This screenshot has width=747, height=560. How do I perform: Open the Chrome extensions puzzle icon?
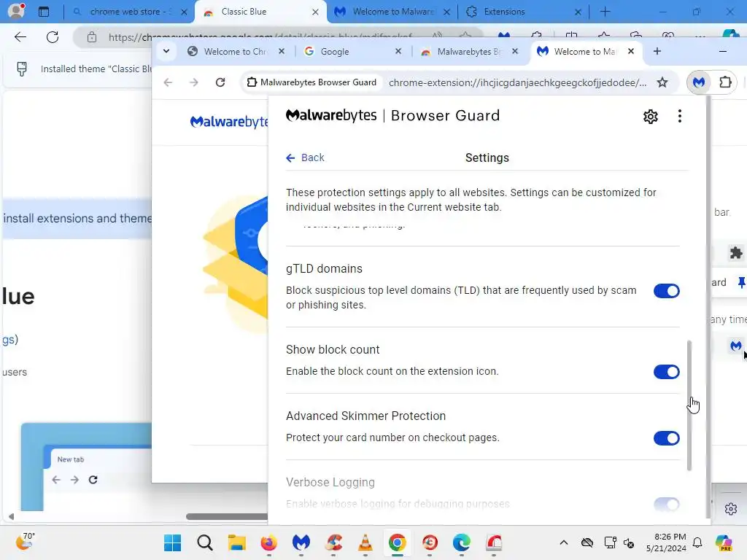(725, 82)
